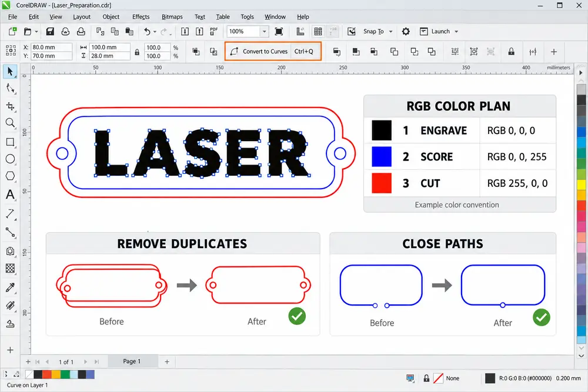
Task: Toggle the lock ratio padlock beside scale fields
Action: pos(137,52)
